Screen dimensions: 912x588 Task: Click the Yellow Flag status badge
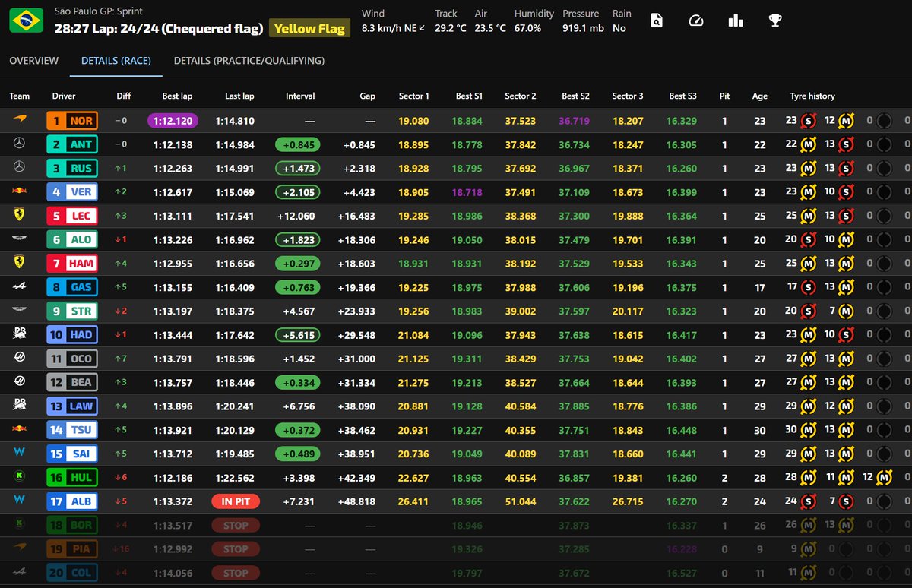point(309,29)
